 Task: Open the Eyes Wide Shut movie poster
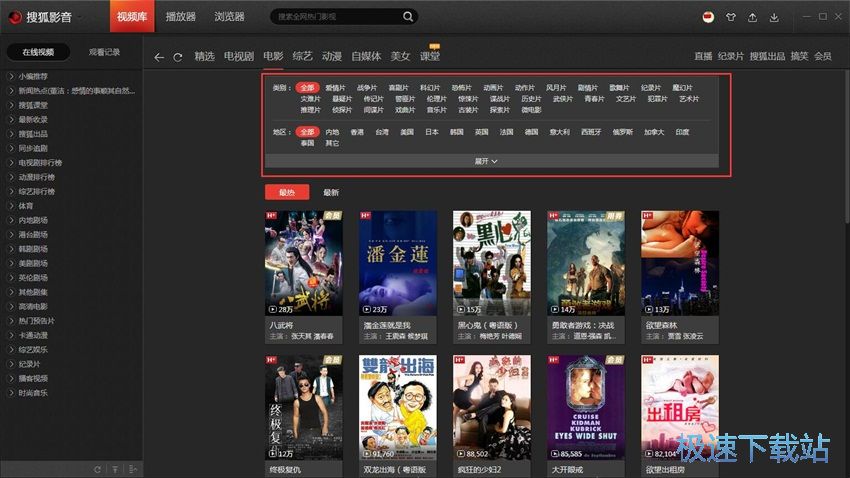(x=586, y=408)
